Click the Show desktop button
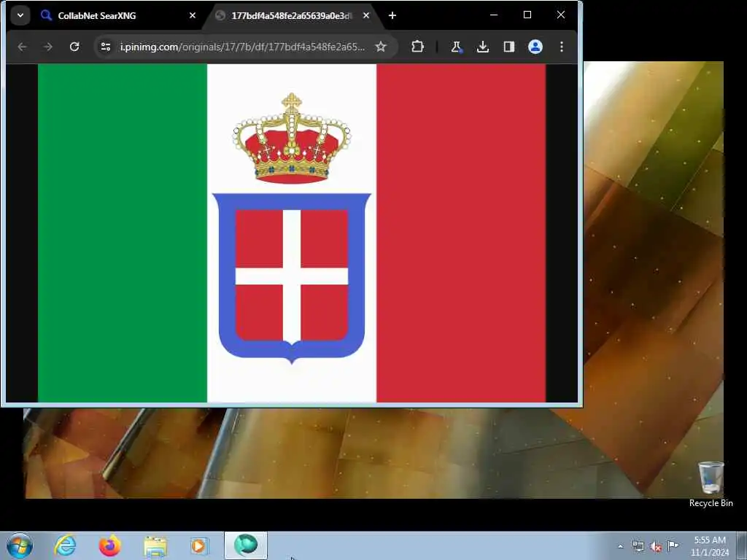 click(742, 545)
